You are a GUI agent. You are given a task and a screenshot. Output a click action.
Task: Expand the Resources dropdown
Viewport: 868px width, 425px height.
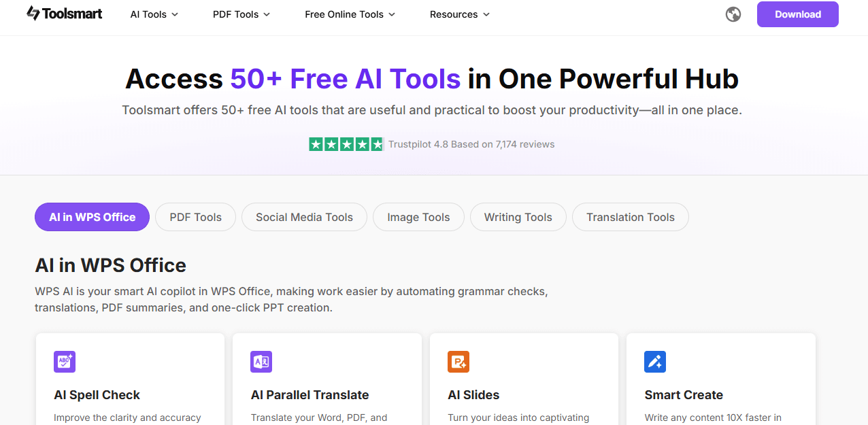pos(460,14)
